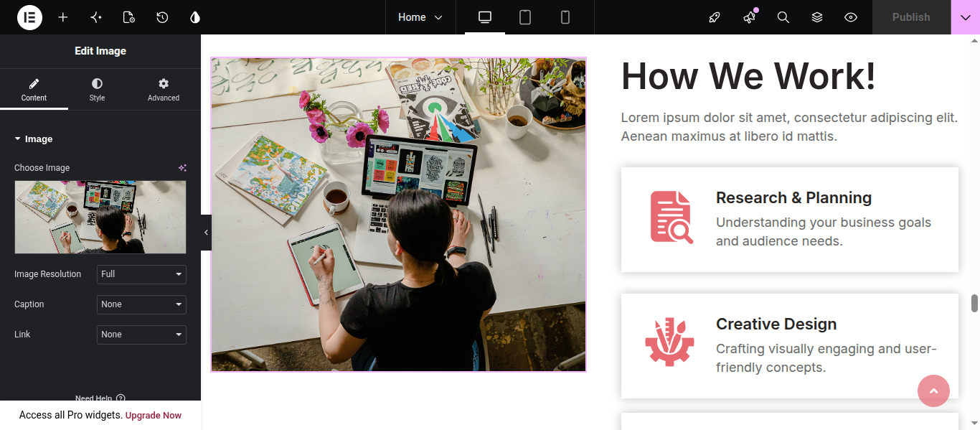980x430 pixels.
Task: Click the Edit Image panel title
Action: (100, 51)
